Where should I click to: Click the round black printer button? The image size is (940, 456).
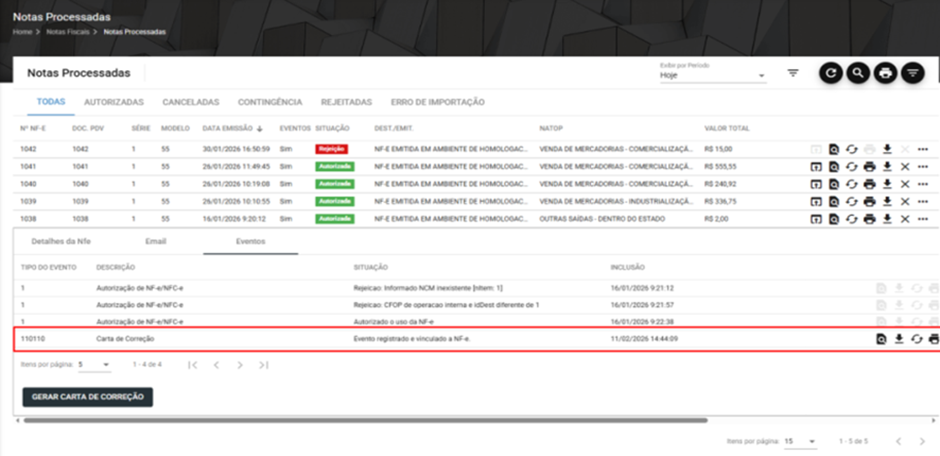[885, 73]
